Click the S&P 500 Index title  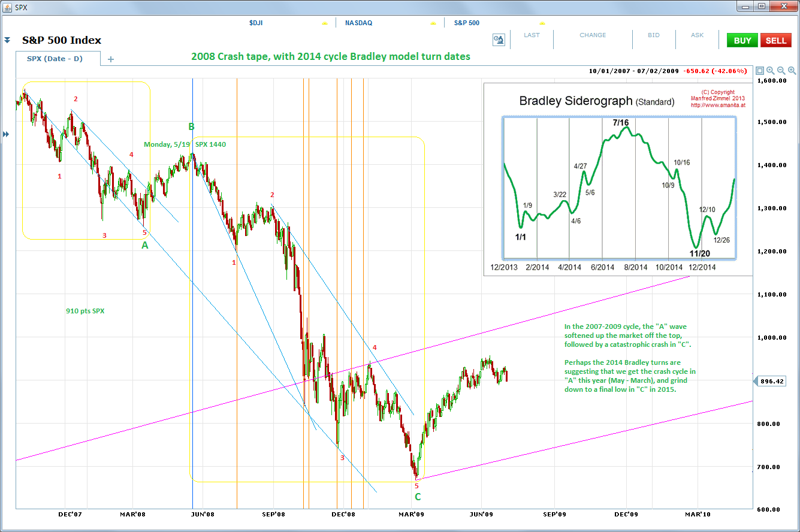click(x=62, y=40)
